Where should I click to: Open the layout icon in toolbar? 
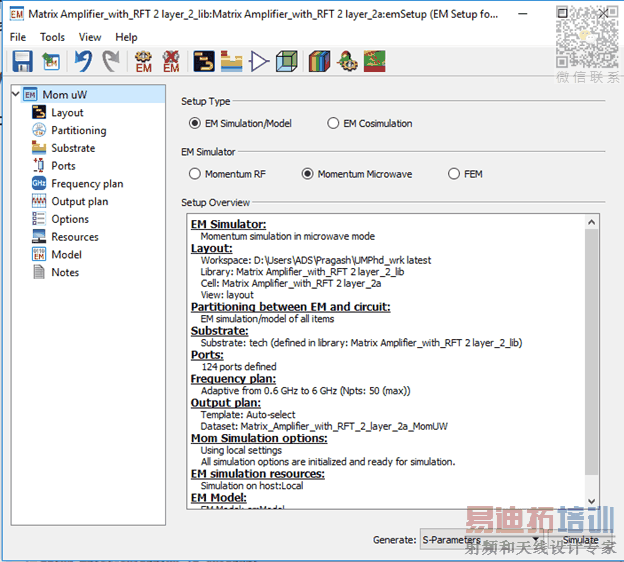(204, 61)
